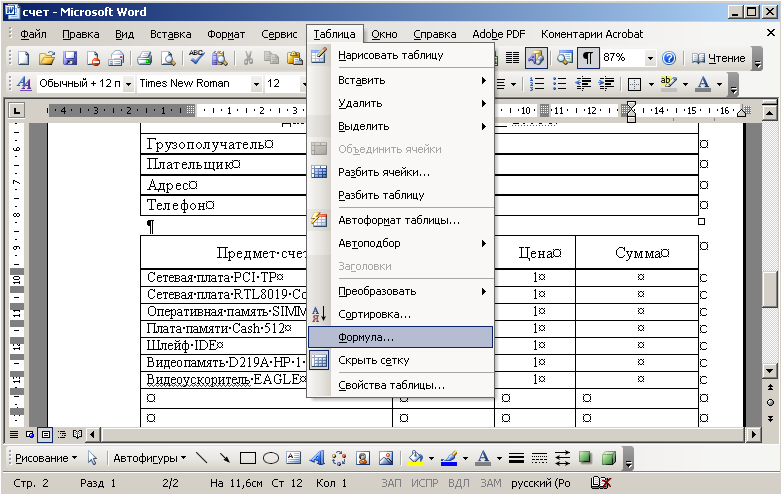
Task: Toggle the Drawing toolbar button
Action: coord(536,58)
